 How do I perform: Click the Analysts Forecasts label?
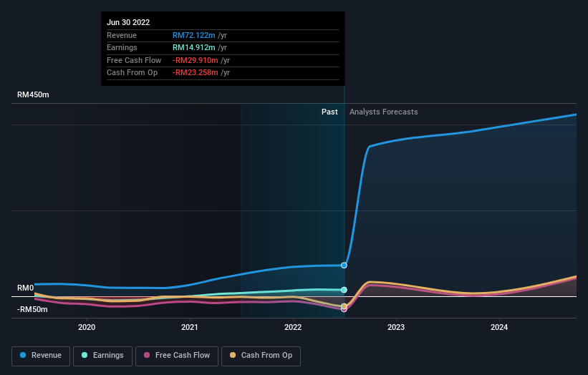click(x=384, y=112)
